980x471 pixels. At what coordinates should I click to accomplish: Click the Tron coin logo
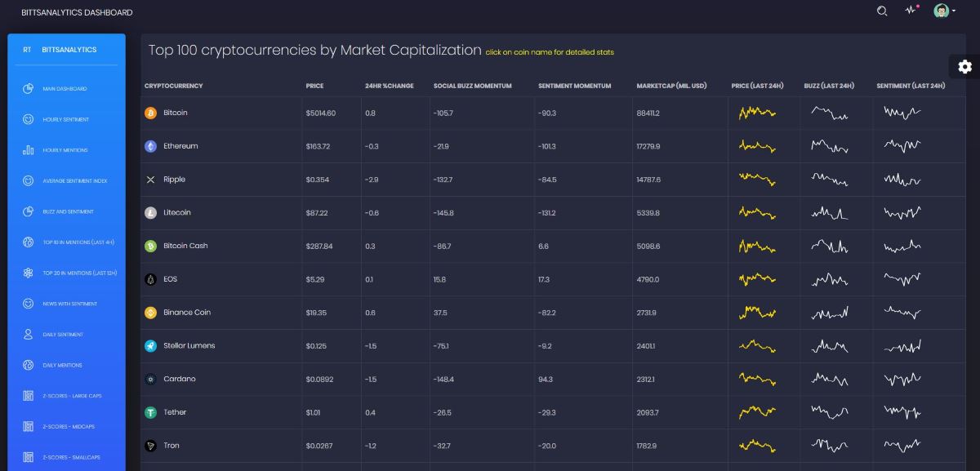(x=150, y=446)
